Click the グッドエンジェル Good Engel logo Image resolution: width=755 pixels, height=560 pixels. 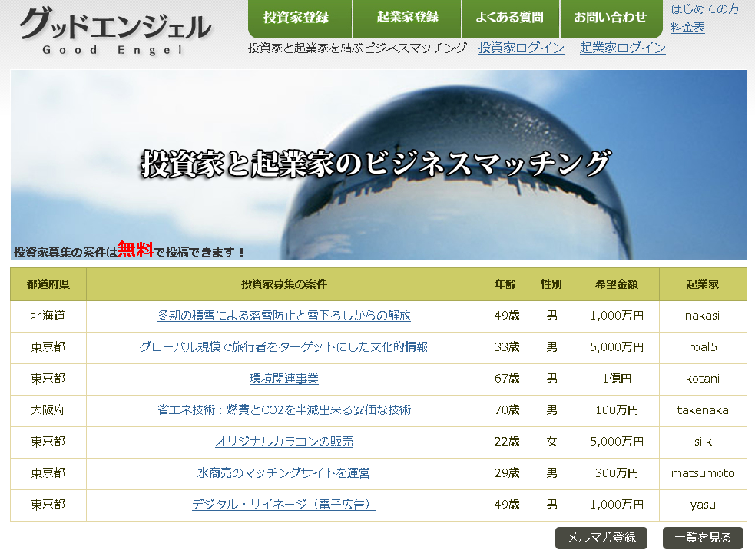[x=114, y=31]
